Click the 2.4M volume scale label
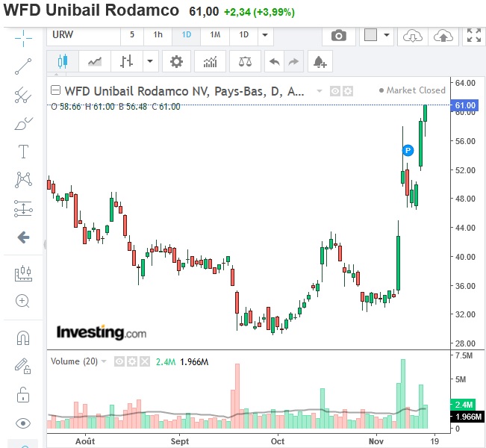486x448 pixels. [x=463, y=405]
